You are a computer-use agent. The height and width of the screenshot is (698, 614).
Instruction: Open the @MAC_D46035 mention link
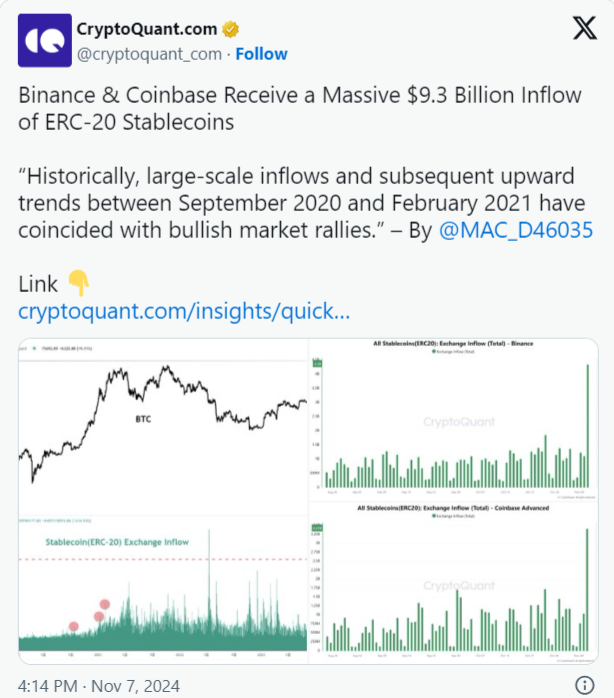point(516,230)
